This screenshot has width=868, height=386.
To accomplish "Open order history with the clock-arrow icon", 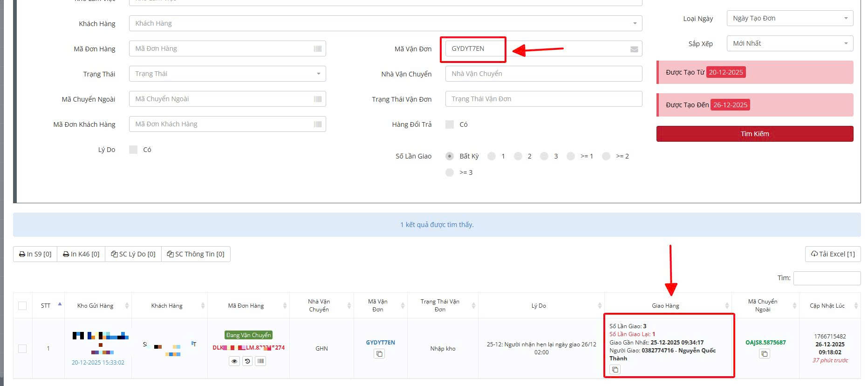I will point(247,361).
